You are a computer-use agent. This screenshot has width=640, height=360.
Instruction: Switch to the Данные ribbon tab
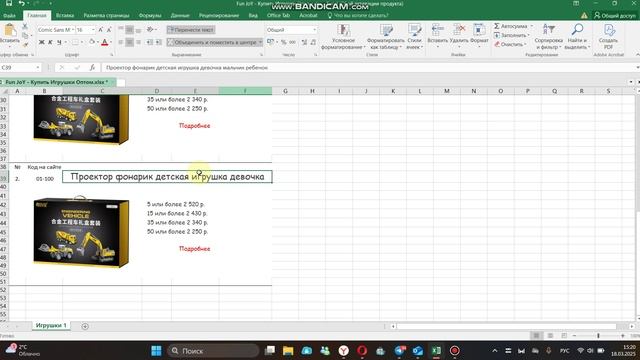pos(180,16)
